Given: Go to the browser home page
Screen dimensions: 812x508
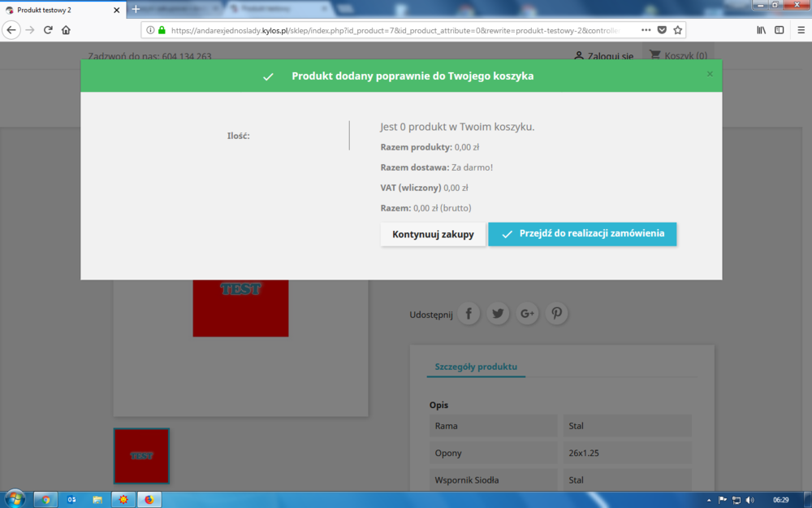Looking at the screenshot, I should click(x=67, y=28).
